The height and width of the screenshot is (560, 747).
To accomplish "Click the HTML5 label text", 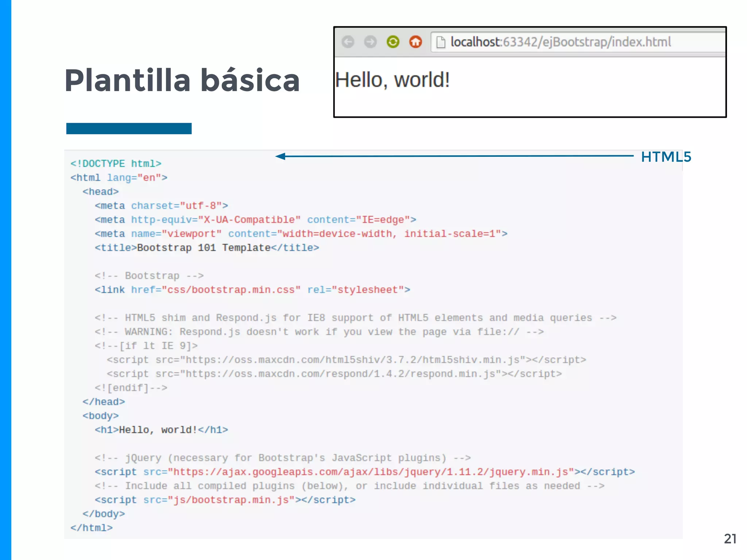I will [666, 157].
